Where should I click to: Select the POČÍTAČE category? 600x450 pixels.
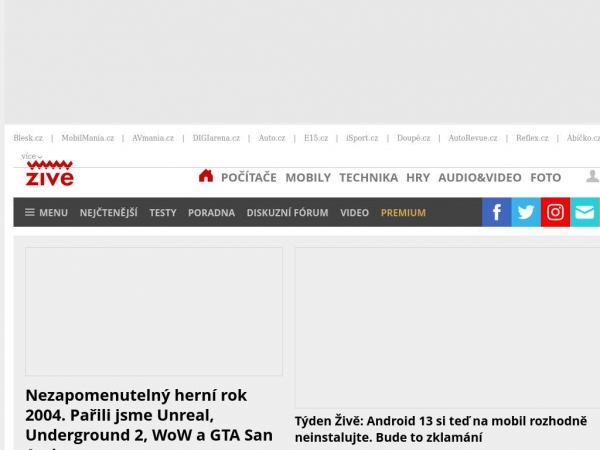tap(248, 177)
